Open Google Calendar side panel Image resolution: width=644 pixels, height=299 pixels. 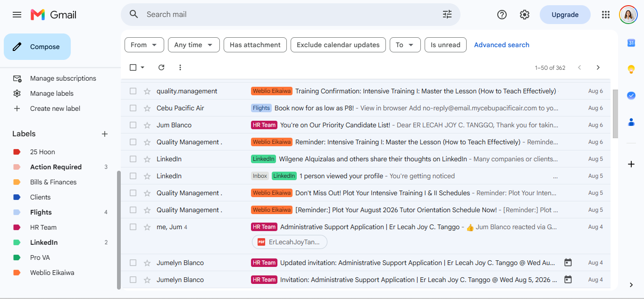click(631, 43)
